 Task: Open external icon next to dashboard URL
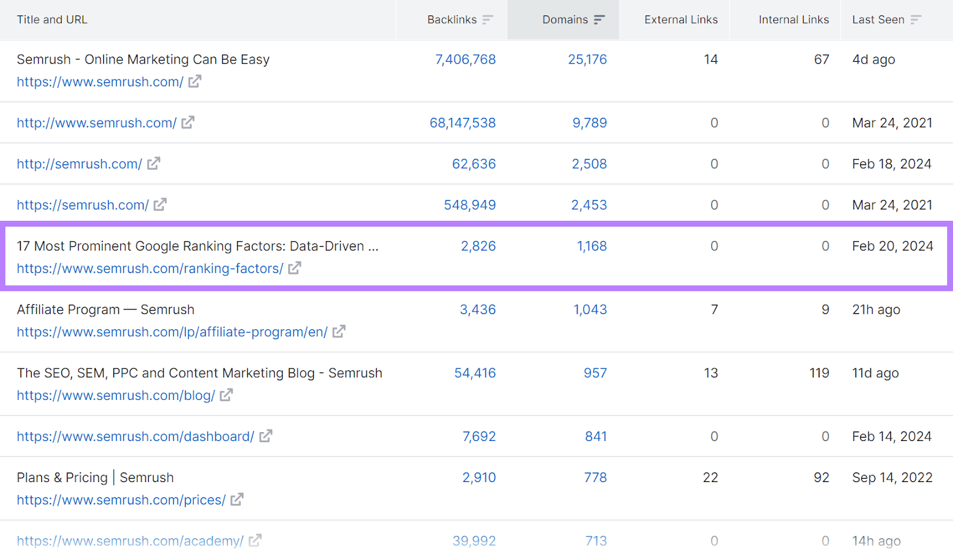pyautogui.click(x=266, y=436)
